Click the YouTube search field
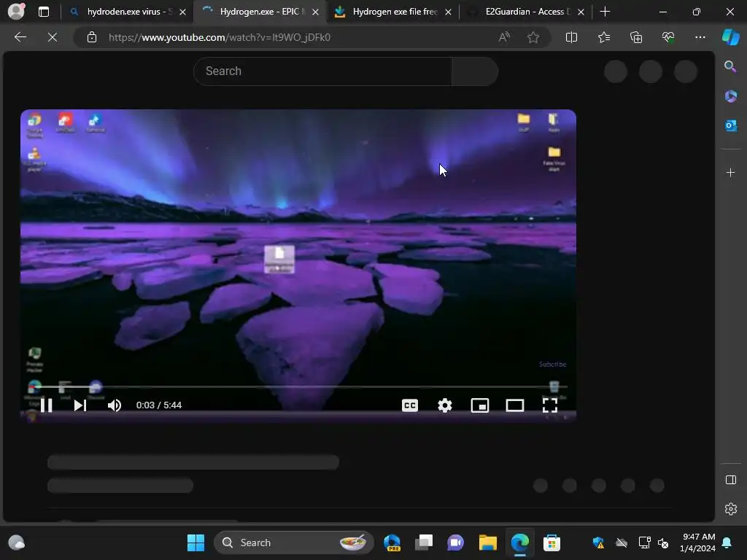 point(322,71)
